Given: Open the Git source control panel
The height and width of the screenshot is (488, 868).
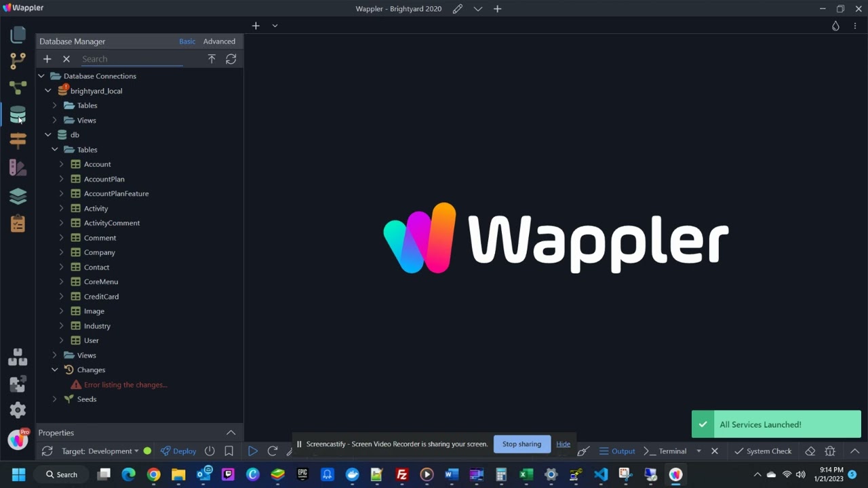Looking at the screenshot, I should [x=18, y=61].
